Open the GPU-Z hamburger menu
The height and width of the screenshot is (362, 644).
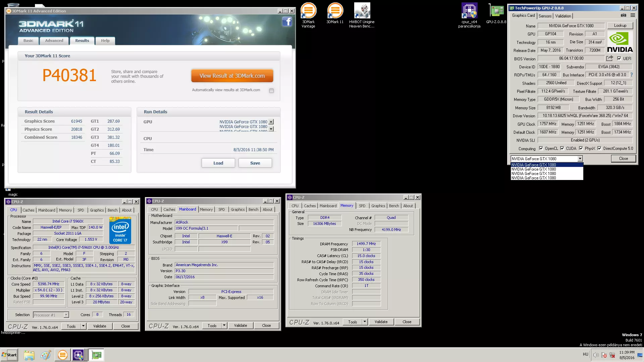633,15
